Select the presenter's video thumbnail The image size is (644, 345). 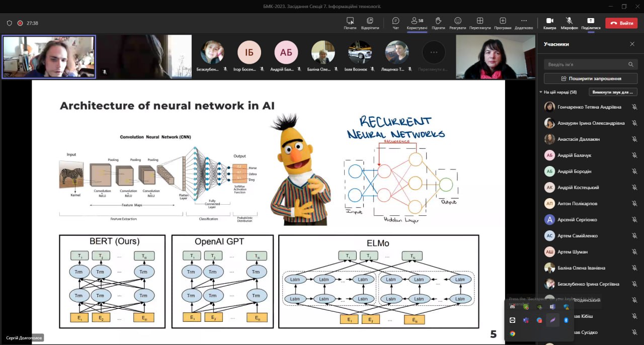click(49, 57)
